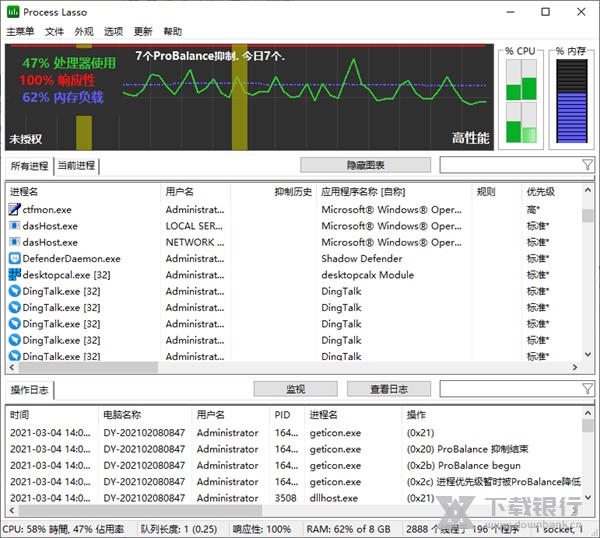Click the log filter funnel icon
Image resolution: width=600 pixels, height=538 pixels.
[x=587, y=389]
